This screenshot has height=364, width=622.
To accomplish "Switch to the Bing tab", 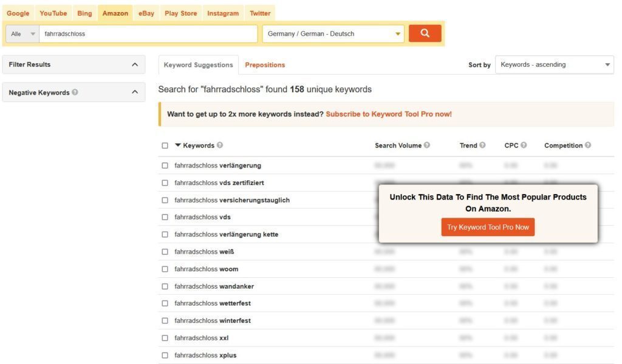I will click(84, 13).
